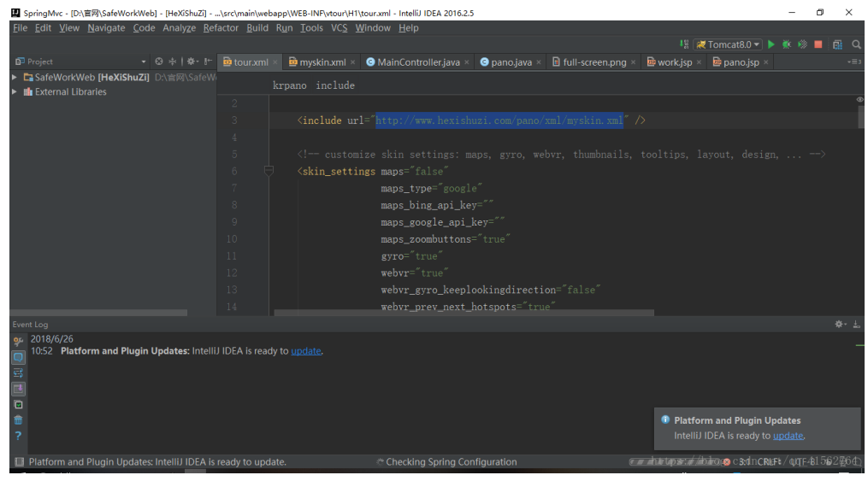Click the maps_type="google" line
Image resolution: width=868 pixels, height=481 pixels.
(431, 189)
